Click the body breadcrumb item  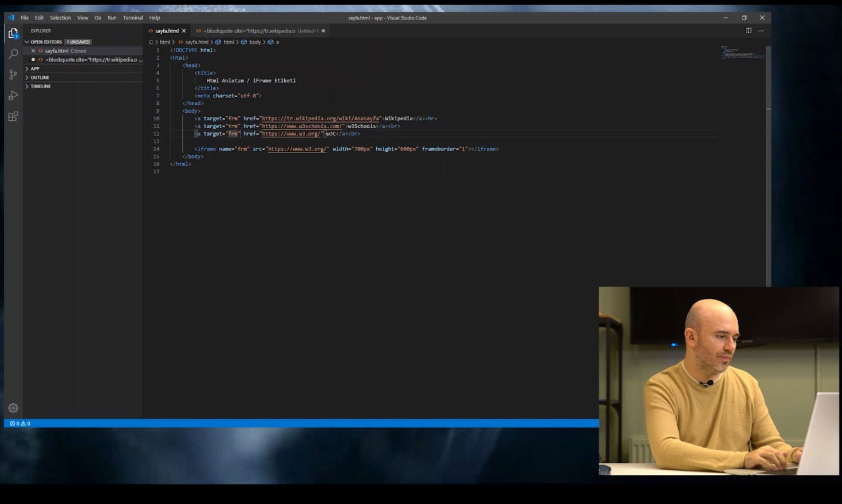click(x=255, y=42)
